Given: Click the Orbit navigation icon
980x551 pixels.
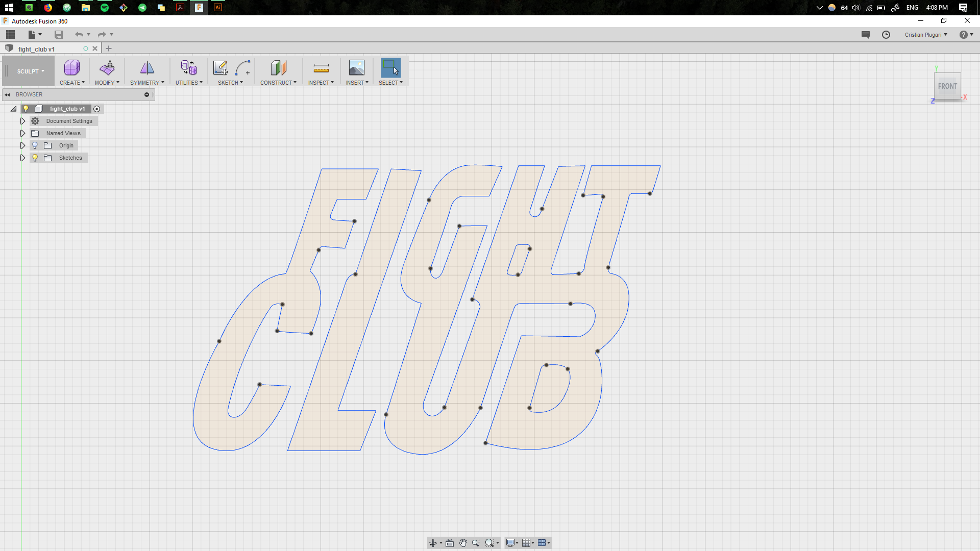Looking at the screenshot, I should 433,543.
